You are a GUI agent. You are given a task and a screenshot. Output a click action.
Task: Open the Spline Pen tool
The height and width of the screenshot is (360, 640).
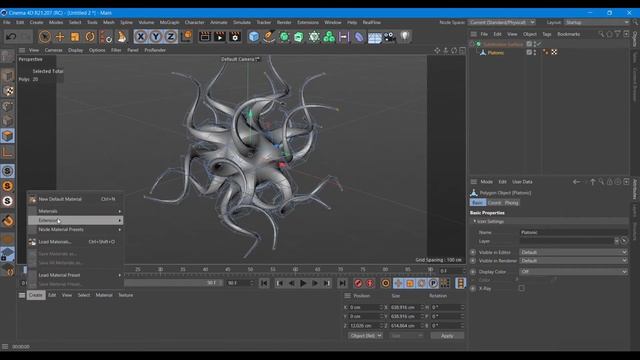[269, 37]
